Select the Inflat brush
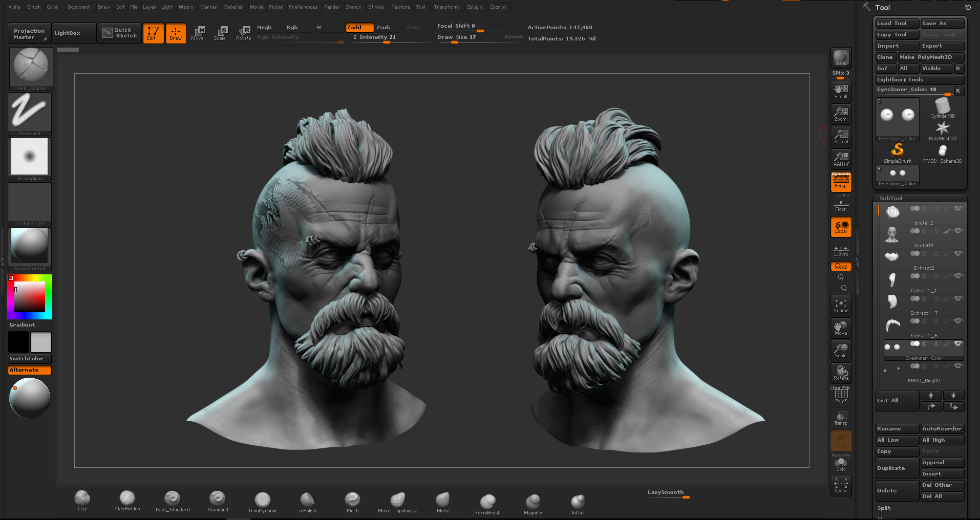Screen dimensions: 980x520 coord(578,504)
